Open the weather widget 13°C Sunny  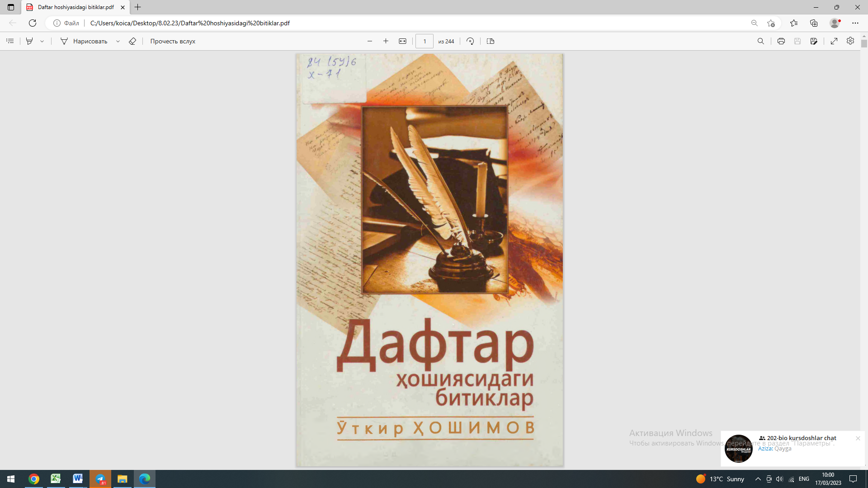pos(720,479)
